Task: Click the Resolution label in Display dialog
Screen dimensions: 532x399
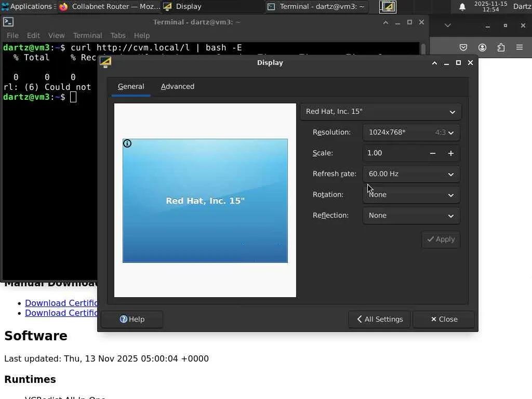Action: (x=331, y=132)
